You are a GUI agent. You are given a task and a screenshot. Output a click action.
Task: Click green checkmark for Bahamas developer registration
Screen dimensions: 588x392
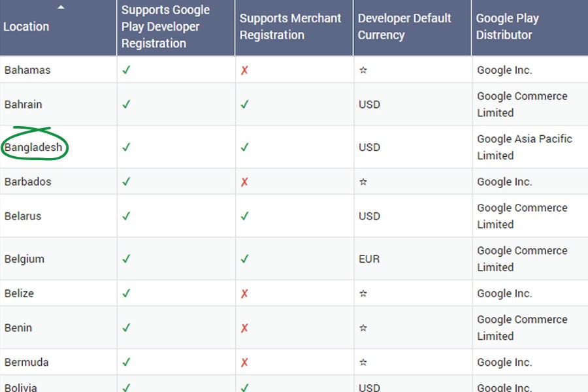[x=126, y=70]
